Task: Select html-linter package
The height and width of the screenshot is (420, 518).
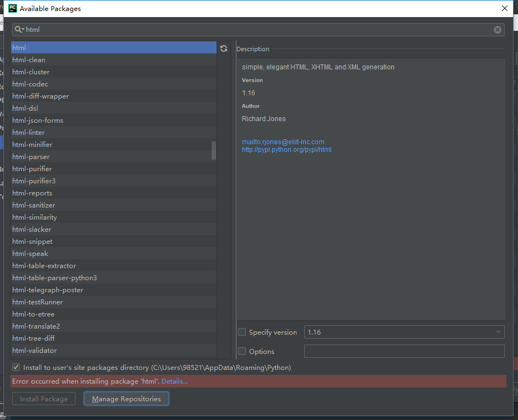Action: [x=114, y=132]
